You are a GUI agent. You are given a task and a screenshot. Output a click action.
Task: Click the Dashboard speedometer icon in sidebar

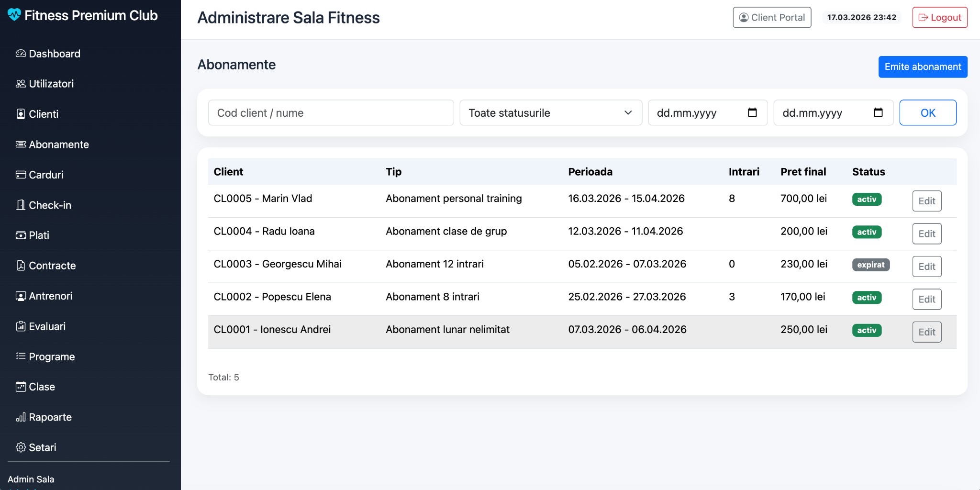[x=21, y=54]
